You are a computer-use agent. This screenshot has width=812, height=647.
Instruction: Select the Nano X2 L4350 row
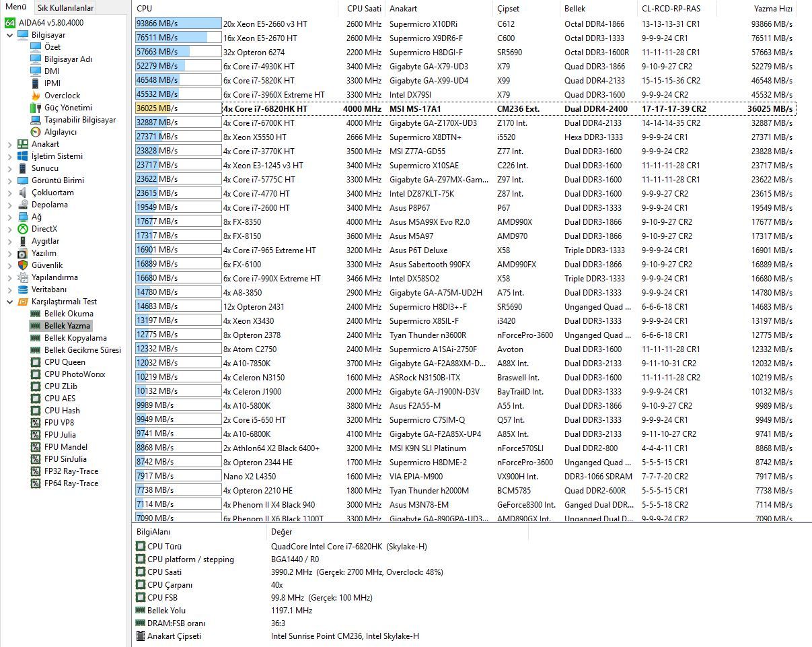[464, 476]
